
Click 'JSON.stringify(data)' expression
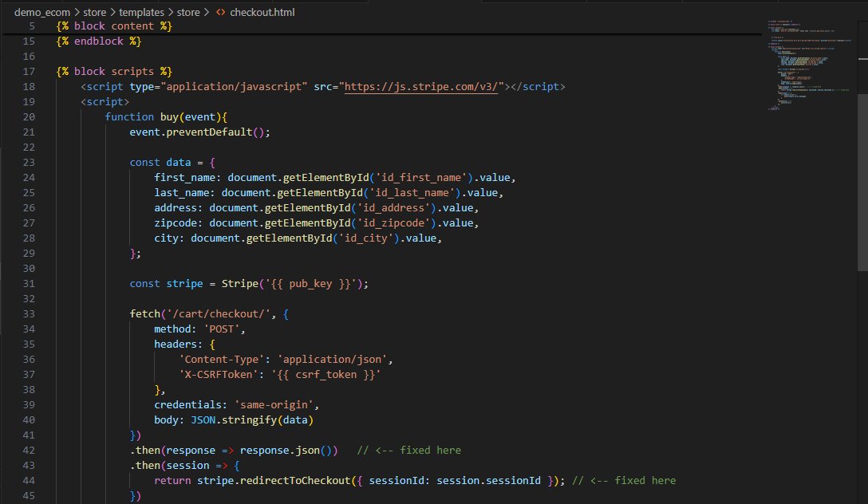252,419
